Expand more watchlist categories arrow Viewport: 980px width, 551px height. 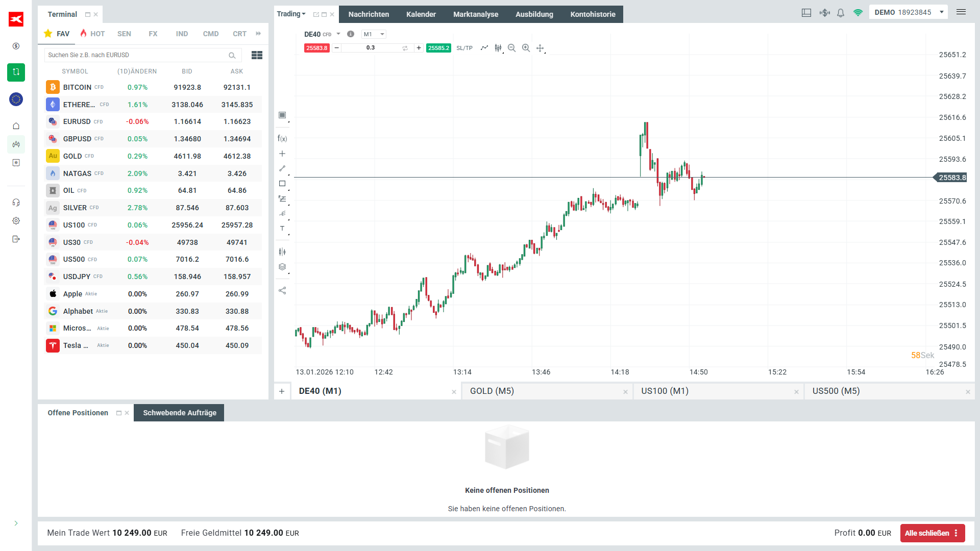[258, 34]
